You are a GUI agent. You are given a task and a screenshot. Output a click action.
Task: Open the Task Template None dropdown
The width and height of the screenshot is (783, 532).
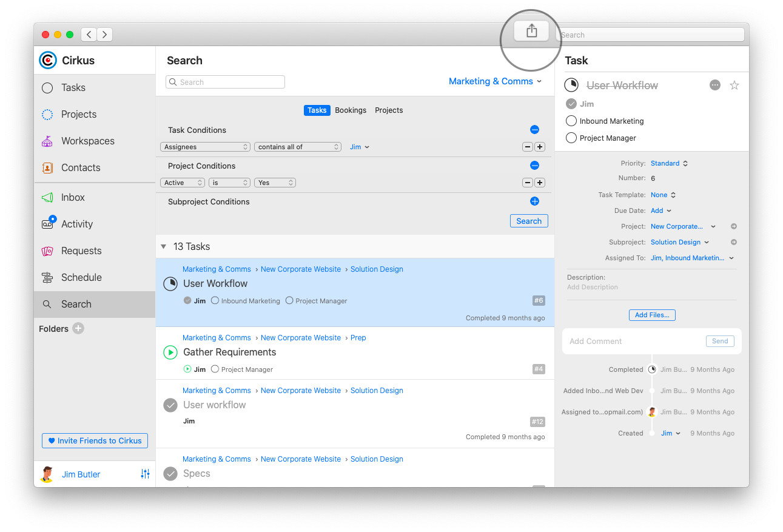click(663, 195)
